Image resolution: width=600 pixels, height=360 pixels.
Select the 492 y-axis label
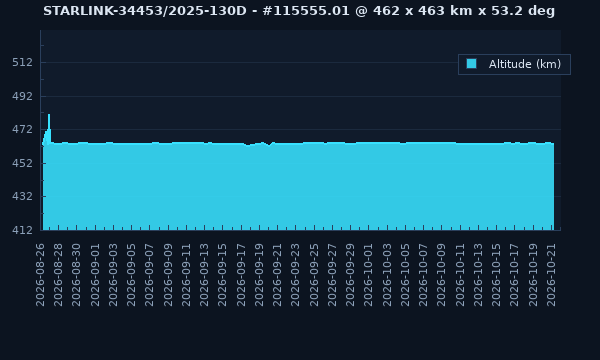click(x=23, y=96)
